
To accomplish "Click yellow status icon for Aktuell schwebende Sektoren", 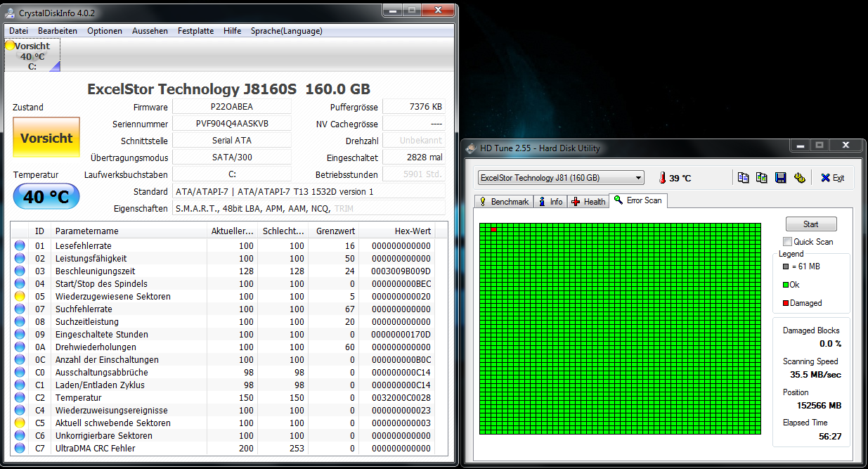I will 20,423.
